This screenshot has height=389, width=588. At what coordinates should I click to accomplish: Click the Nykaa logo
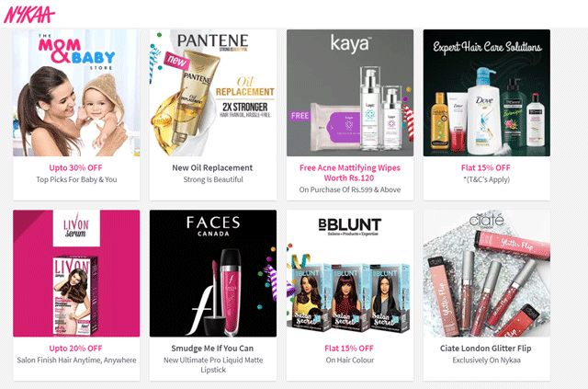29,15
